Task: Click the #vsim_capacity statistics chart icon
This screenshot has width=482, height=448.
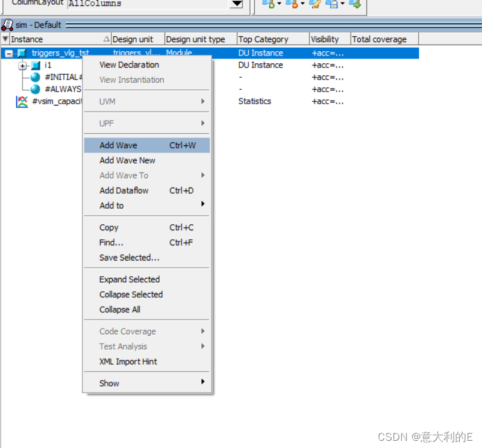Action: pos(22,101)
